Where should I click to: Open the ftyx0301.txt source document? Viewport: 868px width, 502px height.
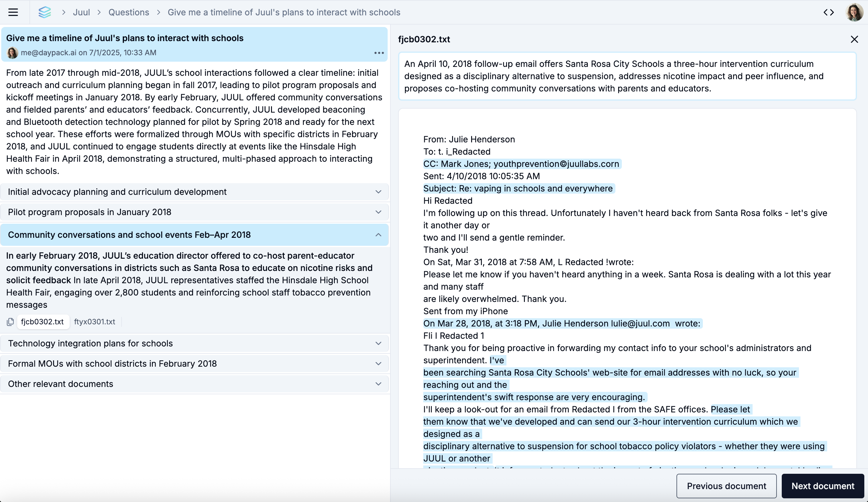94,322
